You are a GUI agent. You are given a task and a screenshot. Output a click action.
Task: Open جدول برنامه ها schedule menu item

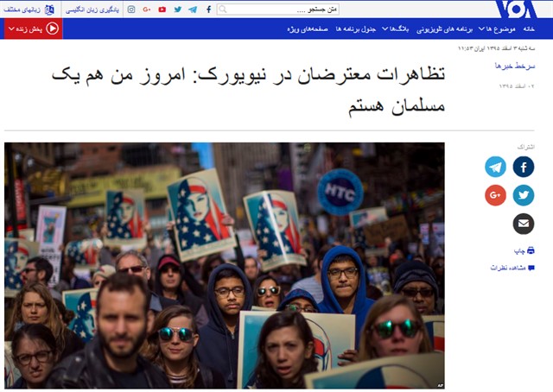pos(355,28)
